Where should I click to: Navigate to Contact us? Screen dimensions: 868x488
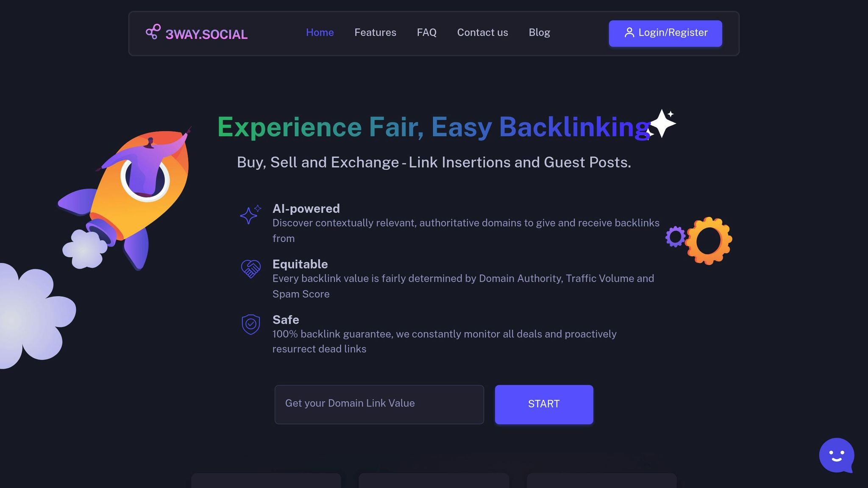click(482, 33)
